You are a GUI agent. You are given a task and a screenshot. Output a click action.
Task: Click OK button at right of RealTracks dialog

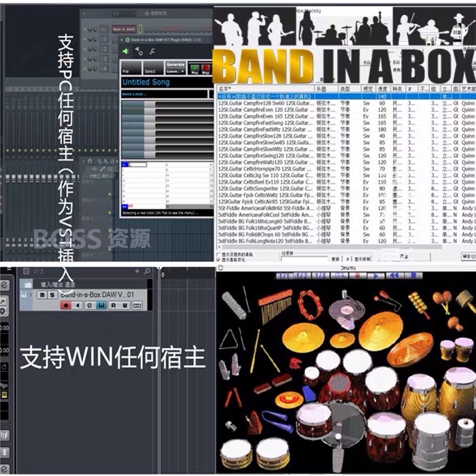point(469,256)
